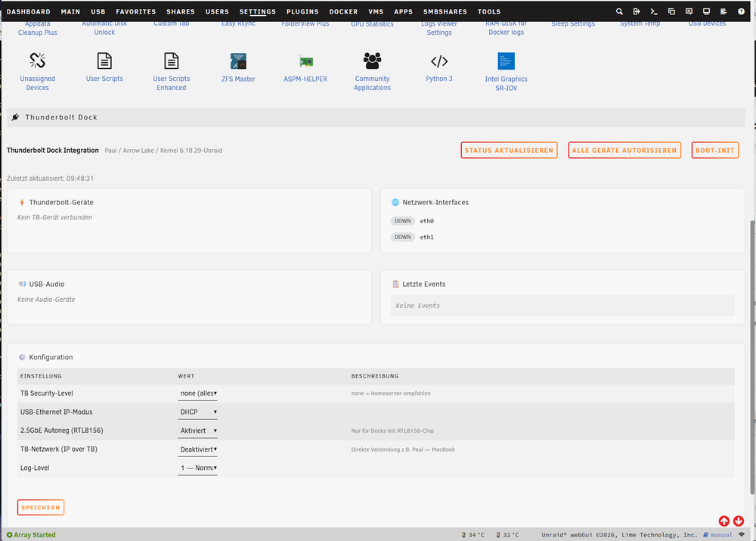Click the globe icon beside Netzwerk-Interfaces
This screenshot has width=756, height=541.
[395, 202]
